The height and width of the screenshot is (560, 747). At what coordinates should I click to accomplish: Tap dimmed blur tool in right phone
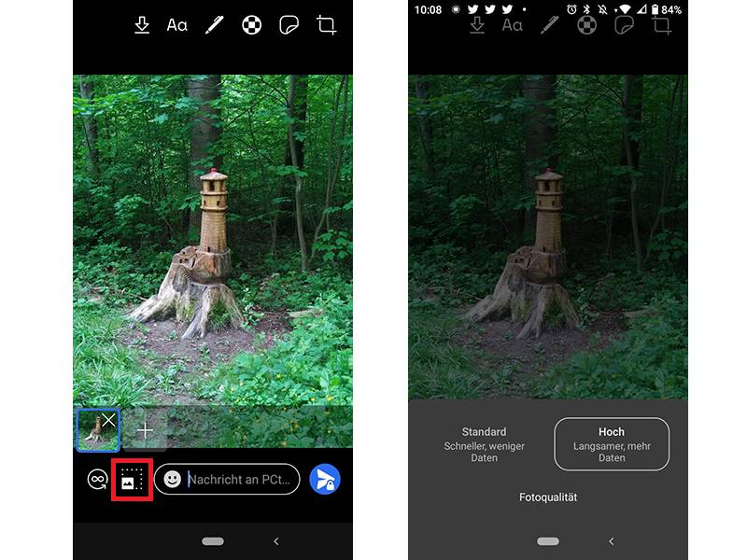pos(587,25)
